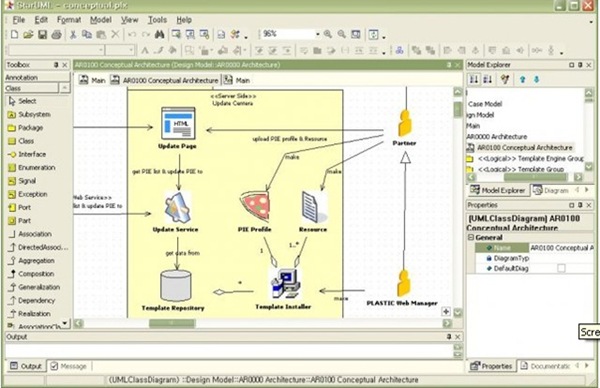Click the Open folder toolbar icon
Viewport: 600px width, 388px height.
coord(28,34)
